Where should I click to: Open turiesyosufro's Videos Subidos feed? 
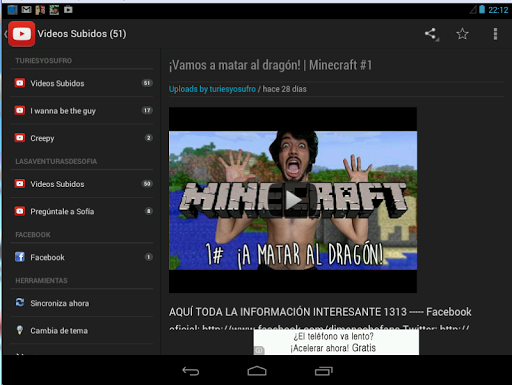point(82,83)
